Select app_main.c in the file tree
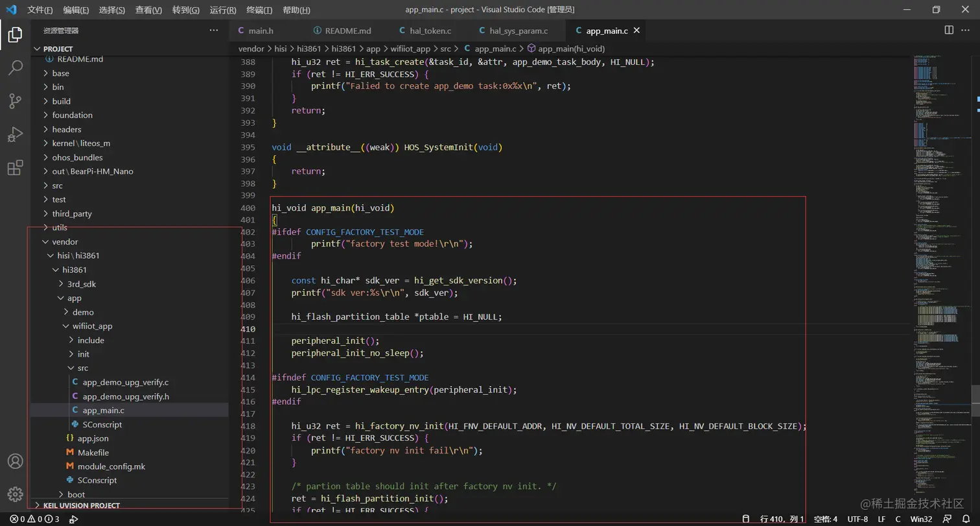 pyautogui.click(x=130, y=410)
